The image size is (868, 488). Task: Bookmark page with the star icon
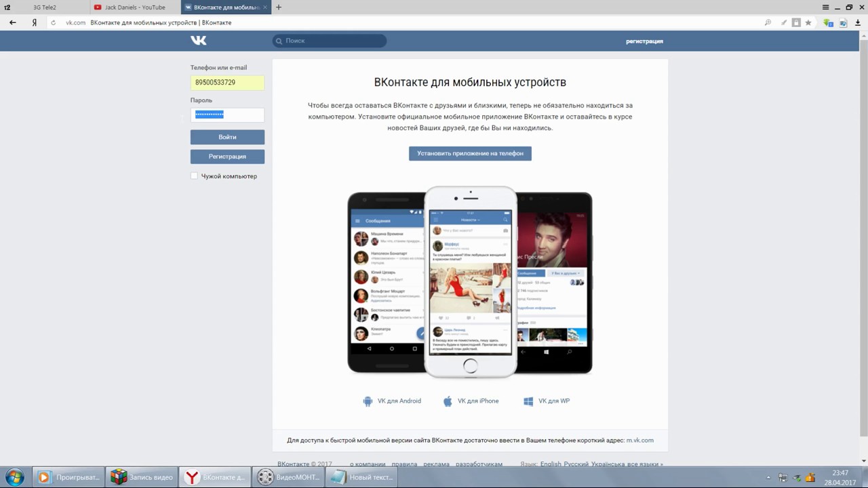[x=808, y=22]
